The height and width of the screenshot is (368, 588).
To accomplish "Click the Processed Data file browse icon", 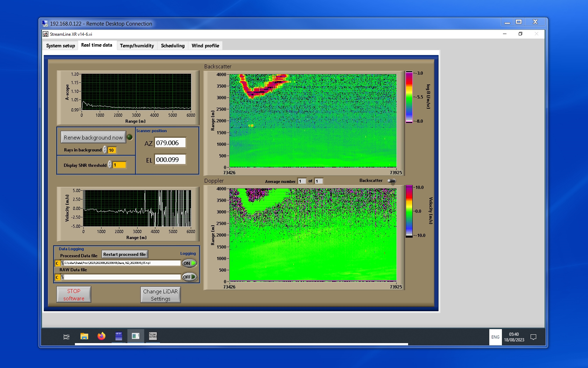I will (62, 263).
